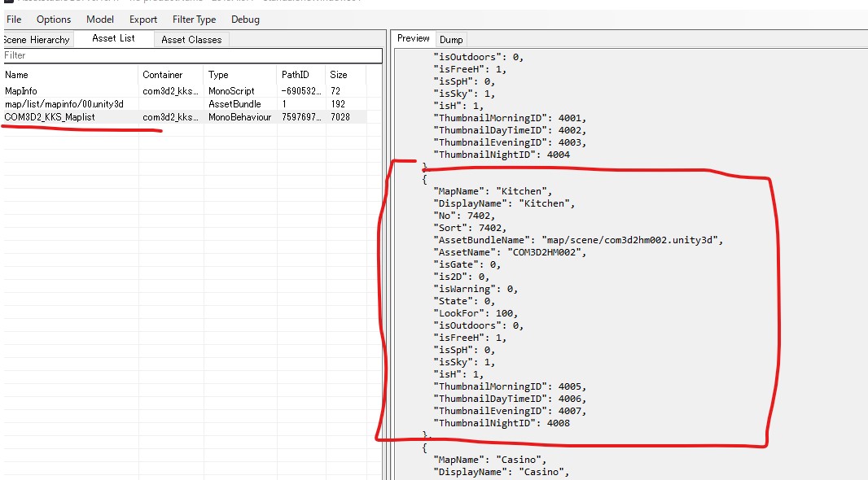Image resolution: width=868 pixels, height=480 pixels.
Task: Open the File menu
Action: (14, 20)
